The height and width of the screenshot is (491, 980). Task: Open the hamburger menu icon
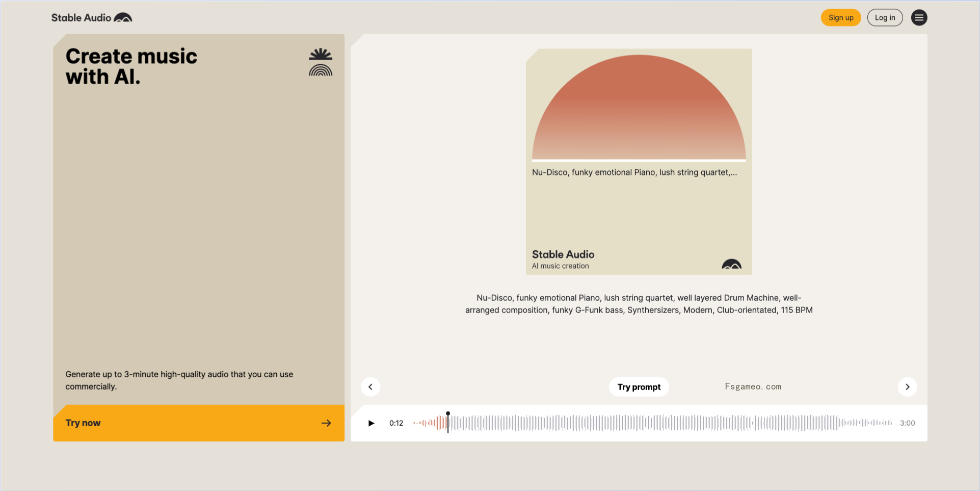pyautogui.click(x=919, y=18)
